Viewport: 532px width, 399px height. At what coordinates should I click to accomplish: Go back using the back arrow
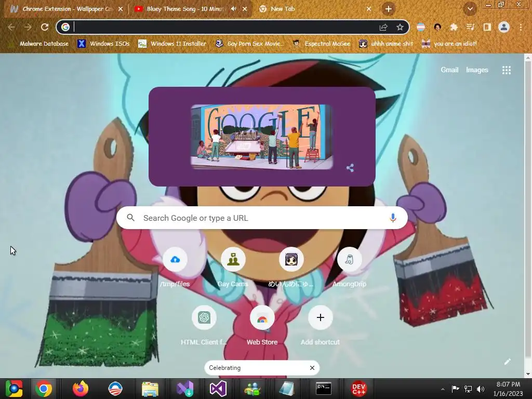11,27
